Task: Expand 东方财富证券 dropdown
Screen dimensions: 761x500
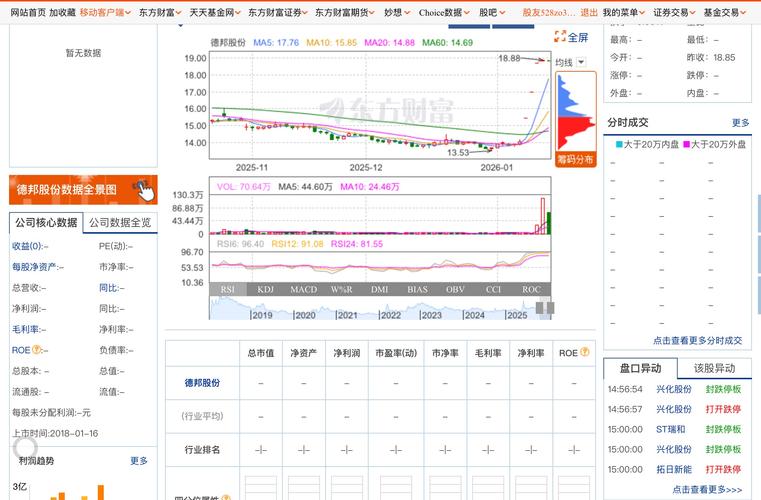Action: point(278,13)
